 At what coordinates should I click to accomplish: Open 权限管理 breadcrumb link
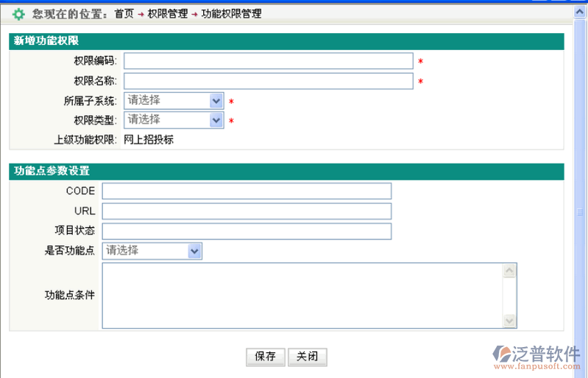167,14
